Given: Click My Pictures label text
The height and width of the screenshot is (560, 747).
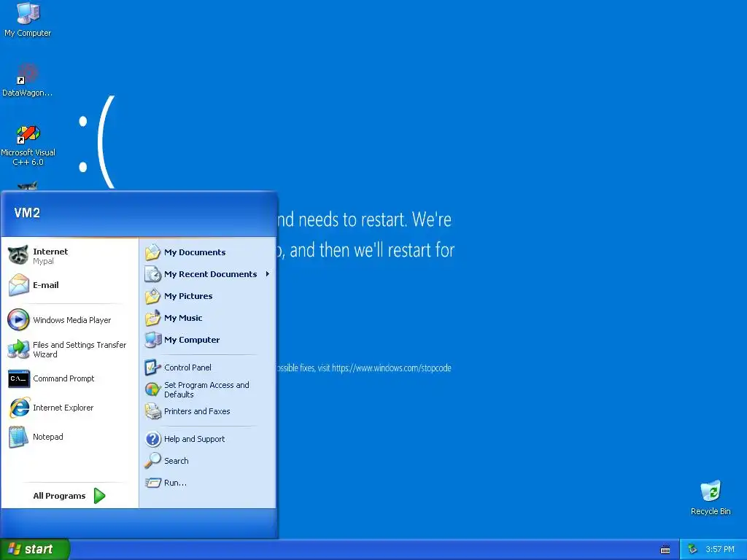Looking at the screenshot, I should click(188, 296).
